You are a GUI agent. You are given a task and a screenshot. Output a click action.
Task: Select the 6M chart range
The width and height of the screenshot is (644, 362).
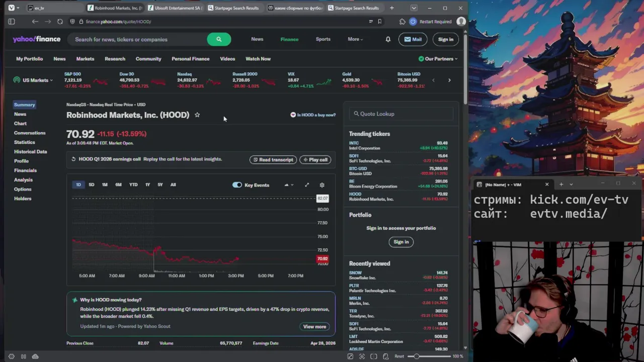tap(118, 185)
